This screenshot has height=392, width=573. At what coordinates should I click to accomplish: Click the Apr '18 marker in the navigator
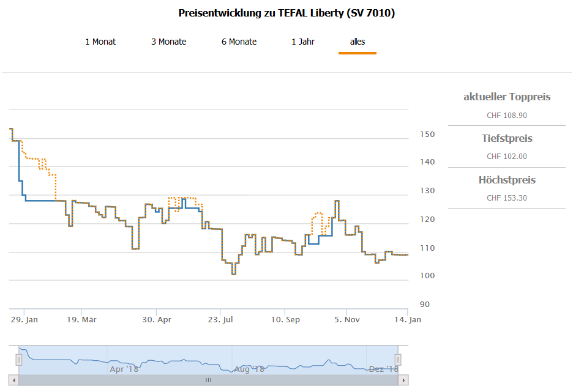pos(124,369)
